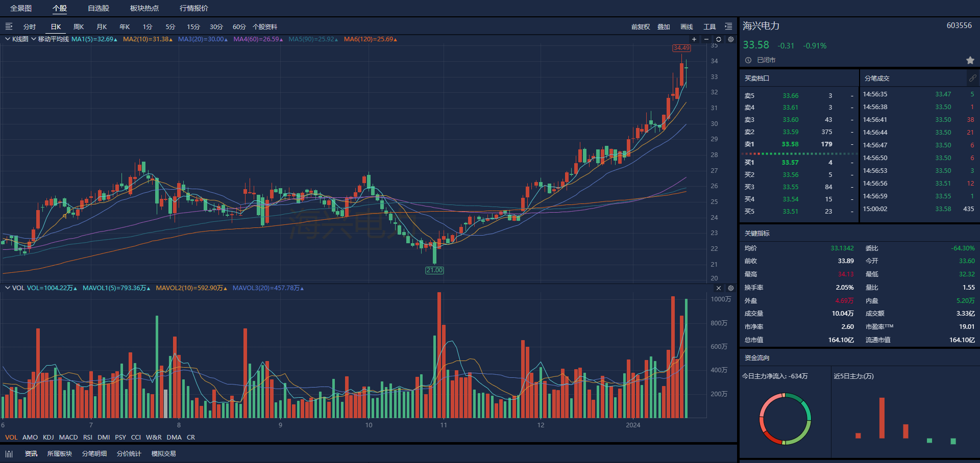Image resolution: width=980 pixels, height=463 pixels.
Task: Click the refresh/reset icon above the price chart
Action: (719, 39)
